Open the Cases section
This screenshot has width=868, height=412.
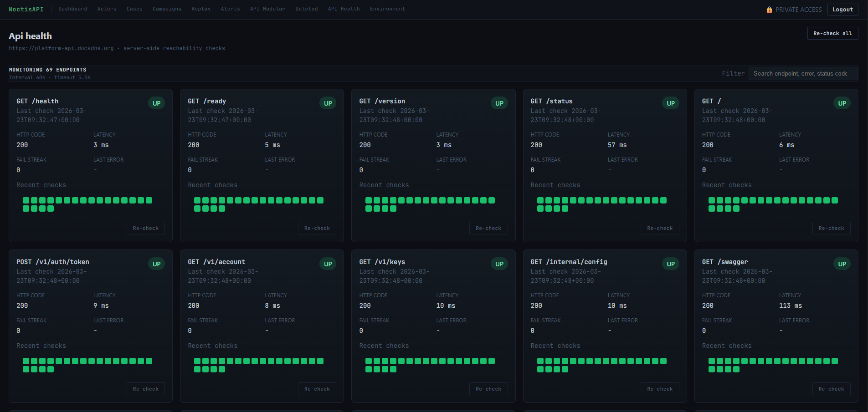[134, 9]
